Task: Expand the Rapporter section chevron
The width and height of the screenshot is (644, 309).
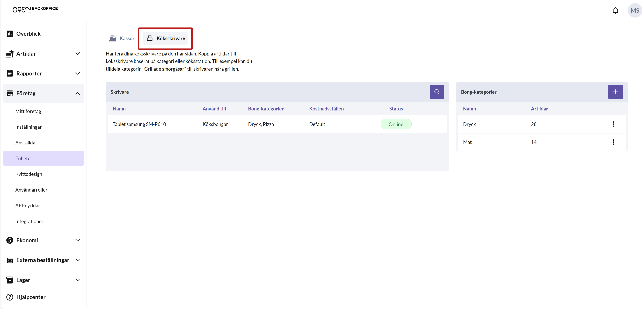Action: pyautogui.click(x=77, y=73)
